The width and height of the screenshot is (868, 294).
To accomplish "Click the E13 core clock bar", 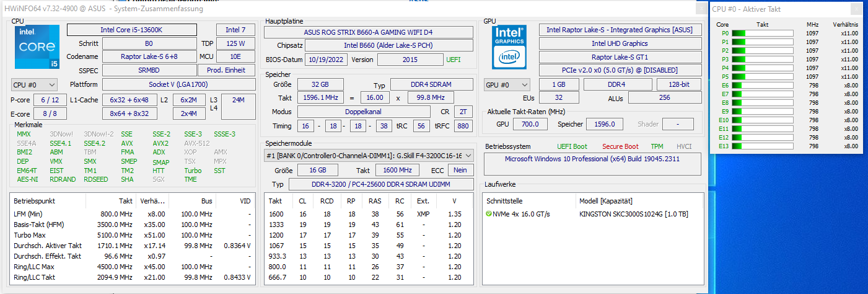I will [x=763, y=146].
